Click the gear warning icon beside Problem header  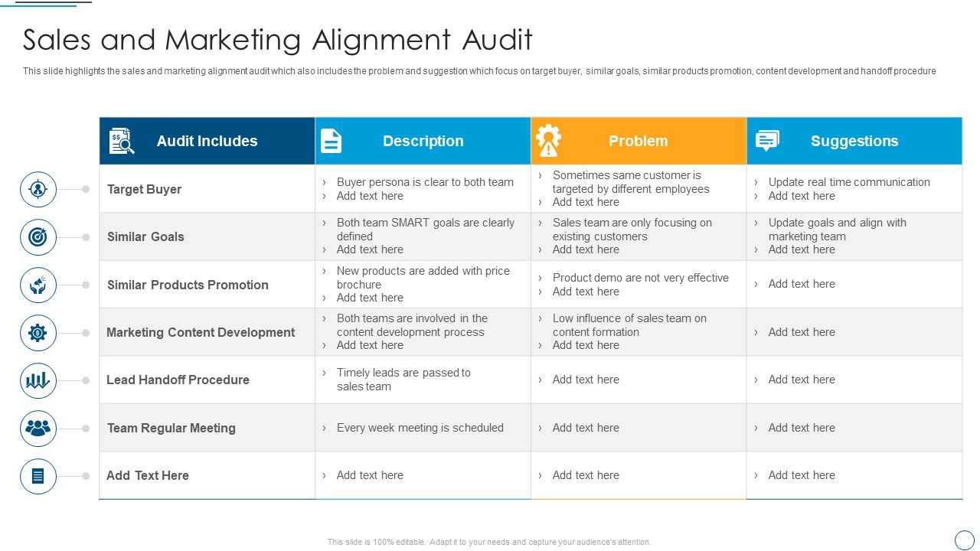pos(547,141)
